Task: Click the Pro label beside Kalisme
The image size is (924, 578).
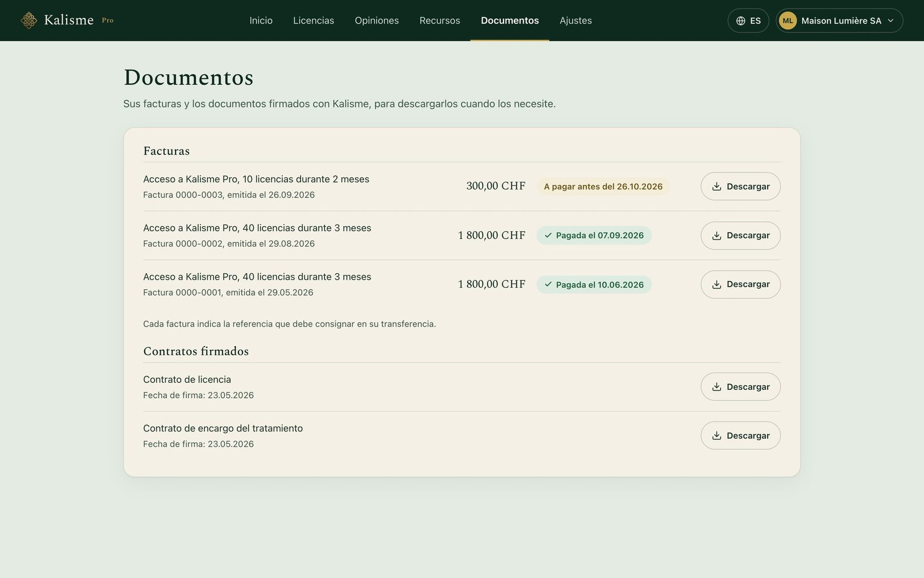Action: coord(108,21)
